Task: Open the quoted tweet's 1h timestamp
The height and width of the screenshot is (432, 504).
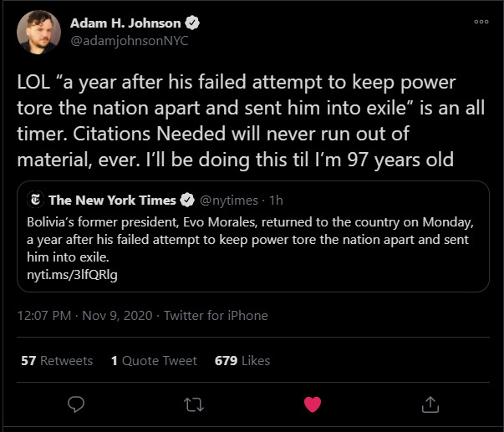Action: (x=276, y=201)
